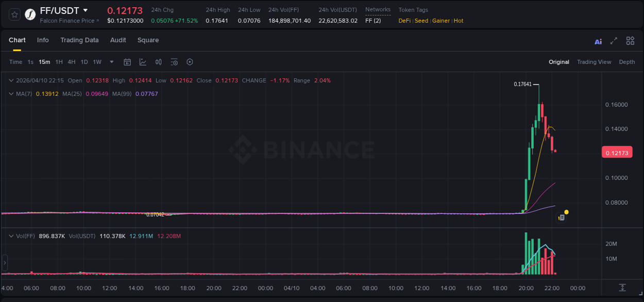Open the additional timeframe dropdown arrow
This screenshot has width=644, height=302.
coord(111,62)
